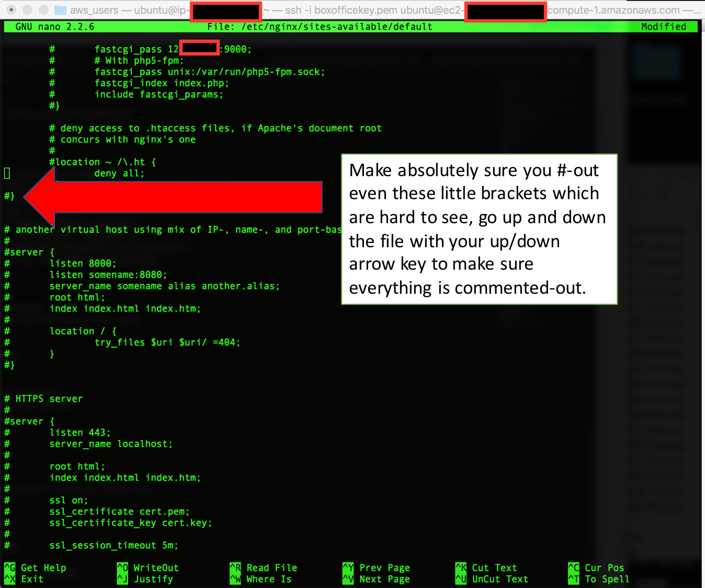Click the ^C Cur Pos label
The image size is (705, 588).
(596, 568)
